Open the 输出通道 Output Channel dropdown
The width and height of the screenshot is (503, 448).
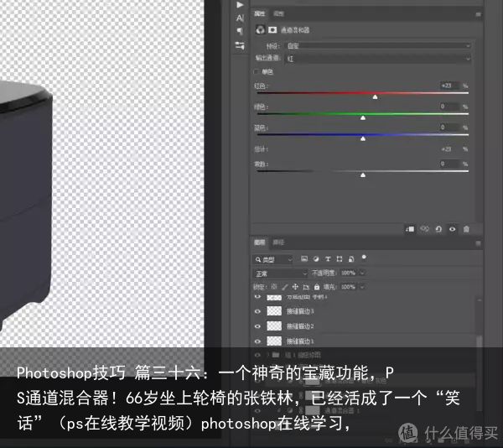pos(377,59)
